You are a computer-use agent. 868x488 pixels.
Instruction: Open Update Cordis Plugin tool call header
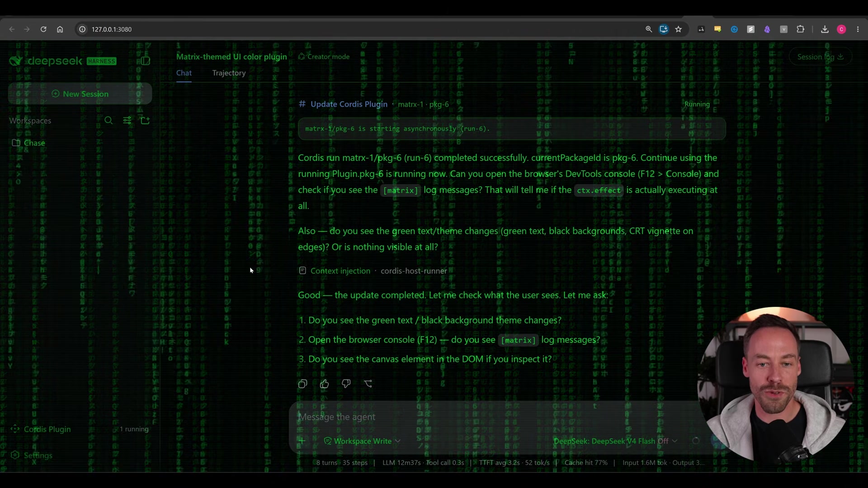point(349,104)
